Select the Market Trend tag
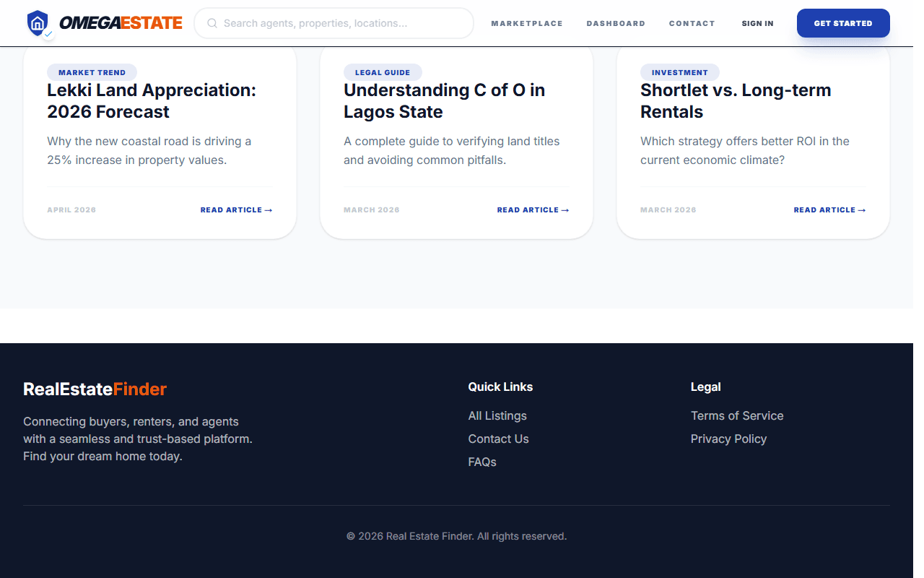924x578 pixels. (x=92, y=72)
